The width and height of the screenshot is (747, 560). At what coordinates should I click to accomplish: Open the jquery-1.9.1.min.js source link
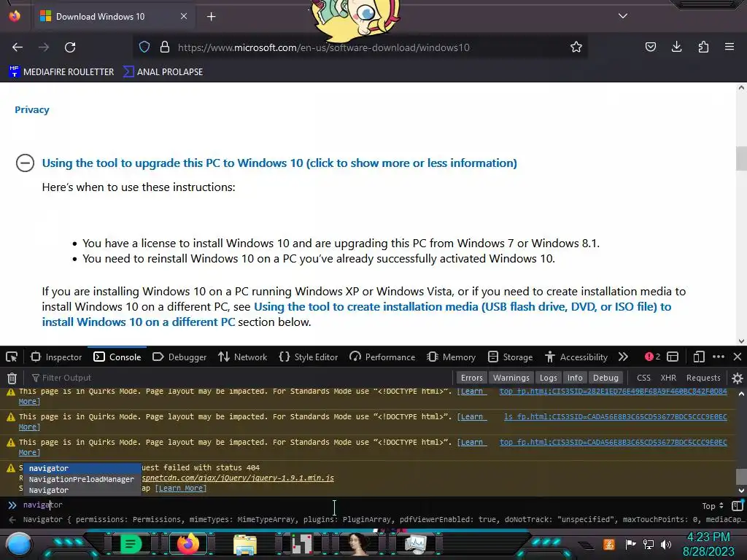coord(238,478)
